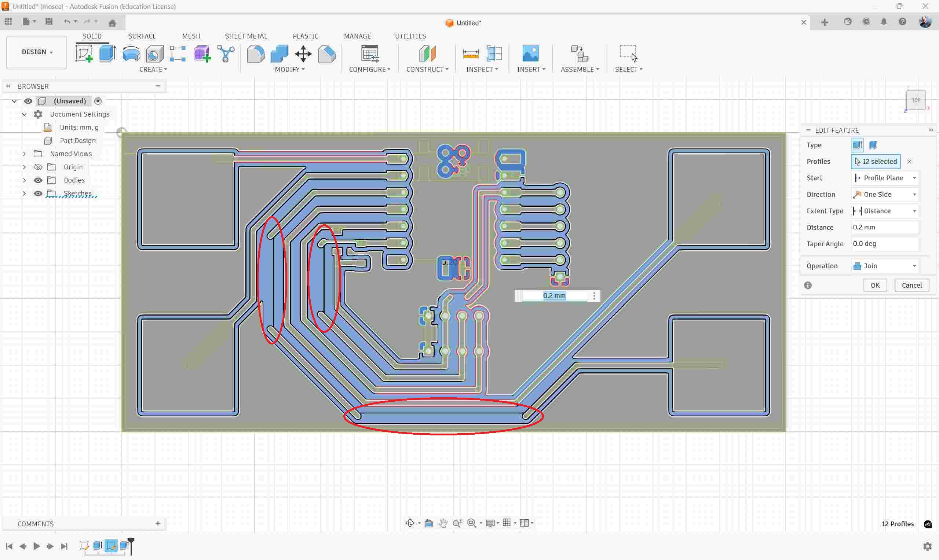Viewport: 939px width, 560px height.
Task: Open the Start Profile Plane dropdown
Action: [885, 178]
